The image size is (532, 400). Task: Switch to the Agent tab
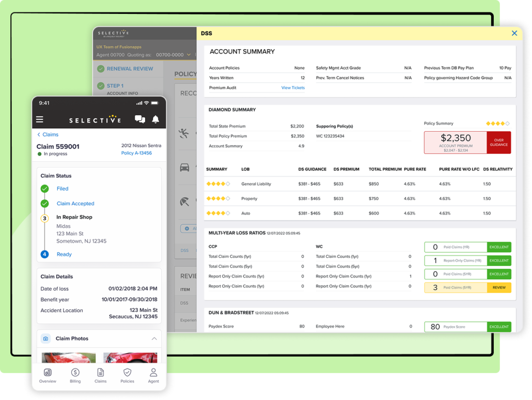(153, 376)
